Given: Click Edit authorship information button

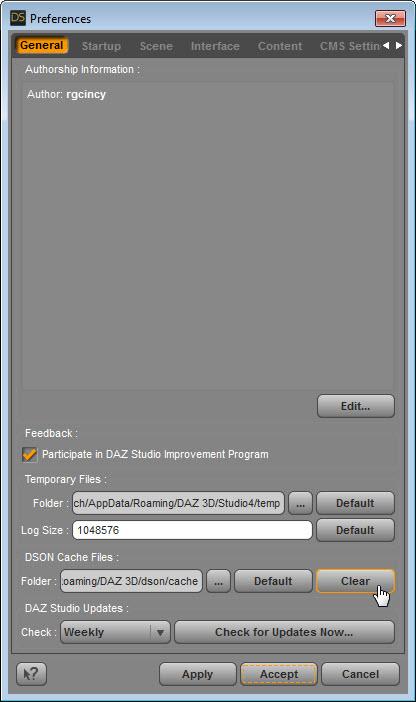Looking at the screenshot, I should [356, 406].
